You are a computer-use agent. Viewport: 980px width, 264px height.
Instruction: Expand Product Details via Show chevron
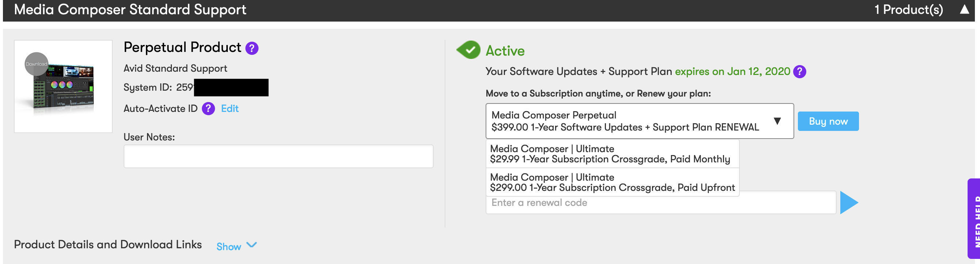[x=252, y=245]
